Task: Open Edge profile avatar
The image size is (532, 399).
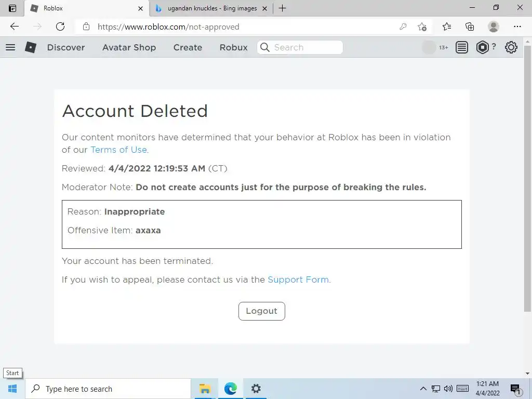Action: click(494, 26)
